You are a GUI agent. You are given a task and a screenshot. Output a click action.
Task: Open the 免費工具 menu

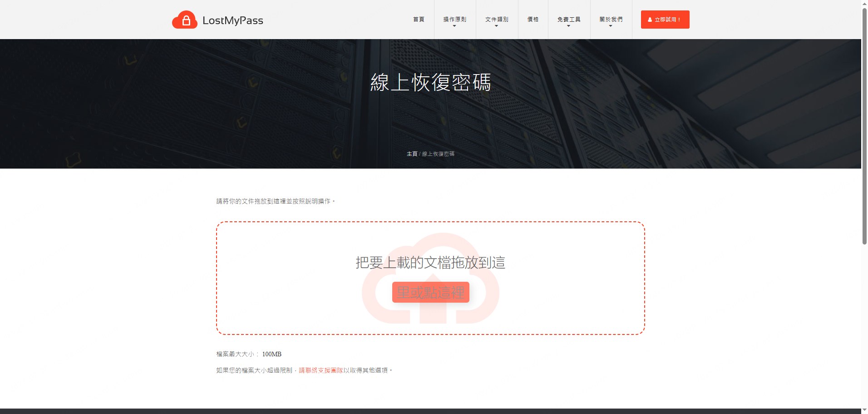(x=569, y=20)
